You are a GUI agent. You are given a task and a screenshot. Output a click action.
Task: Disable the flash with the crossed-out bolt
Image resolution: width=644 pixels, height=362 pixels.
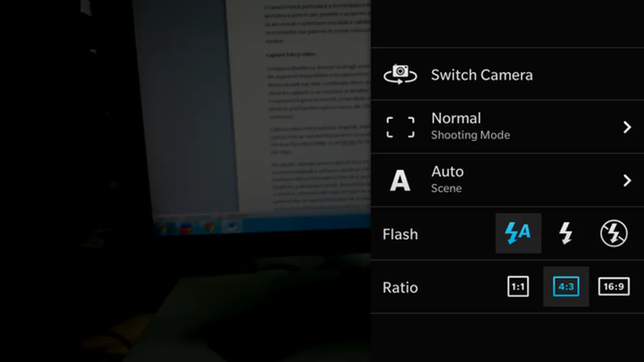click(x=614, y=234)
